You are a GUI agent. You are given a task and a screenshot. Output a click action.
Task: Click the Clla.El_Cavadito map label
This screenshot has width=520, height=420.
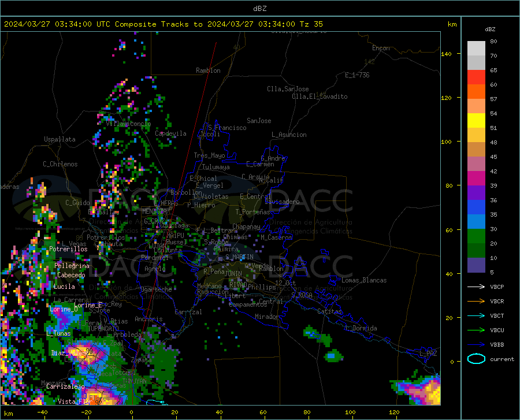pyautogui.click(x=320, y=96)
